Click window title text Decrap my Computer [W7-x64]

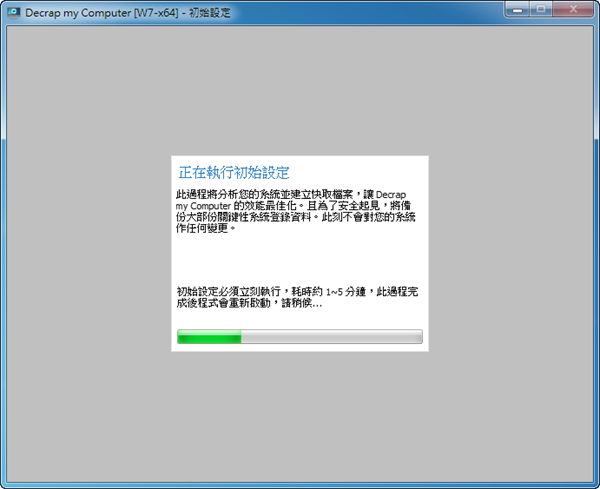(x=102, y=13)
